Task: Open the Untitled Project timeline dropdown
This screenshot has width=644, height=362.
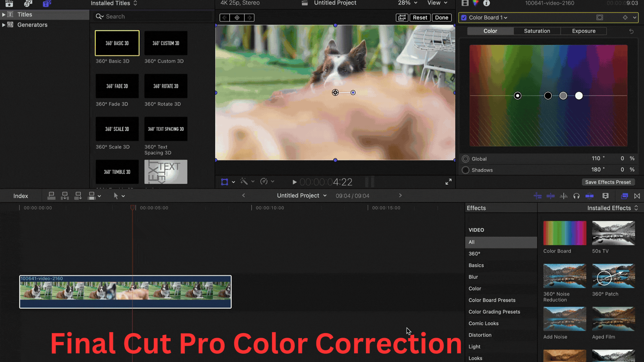Action: (x=302, y=196)
